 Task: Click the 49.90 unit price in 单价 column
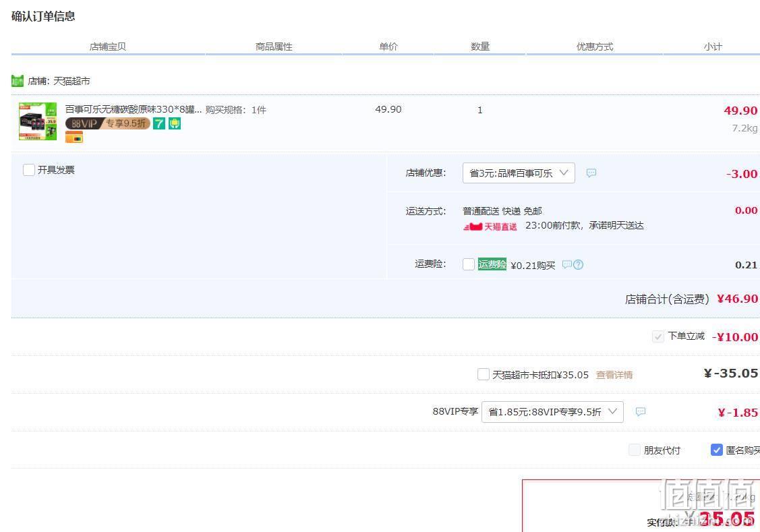tap(388, 109)
